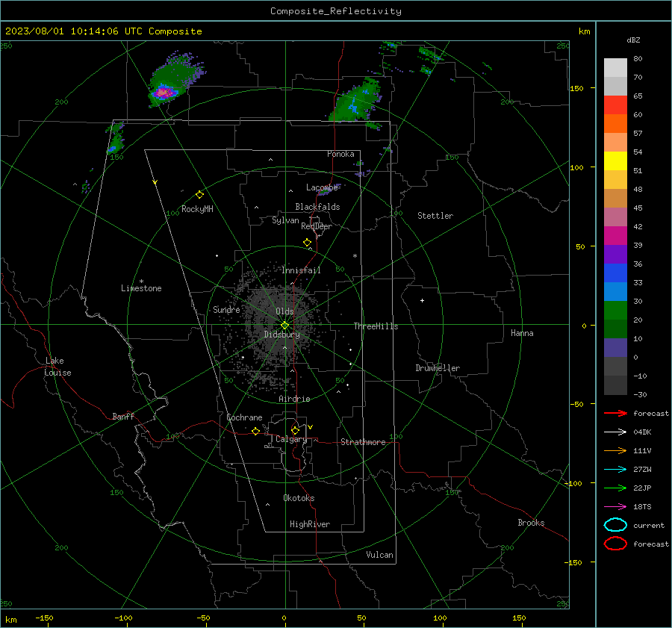672x628 pixels.
Task: Click the strong magenta storm cell core
Action: point(164,92)
